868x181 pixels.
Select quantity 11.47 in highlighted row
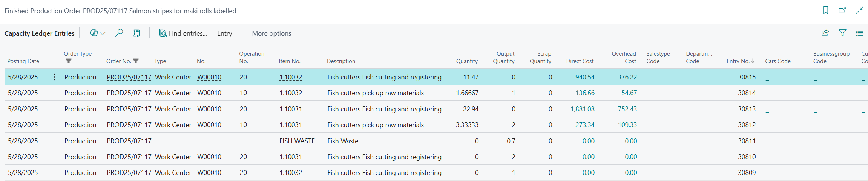[471, 77]
